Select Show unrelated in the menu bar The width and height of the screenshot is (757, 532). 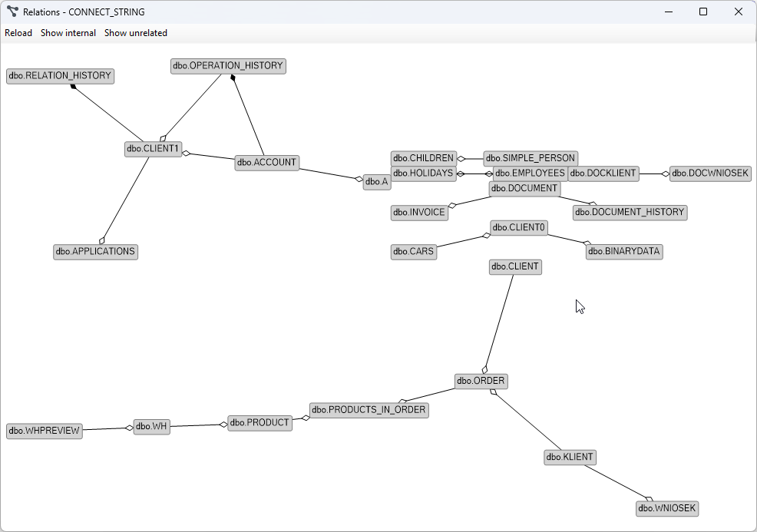coord(136,33)
